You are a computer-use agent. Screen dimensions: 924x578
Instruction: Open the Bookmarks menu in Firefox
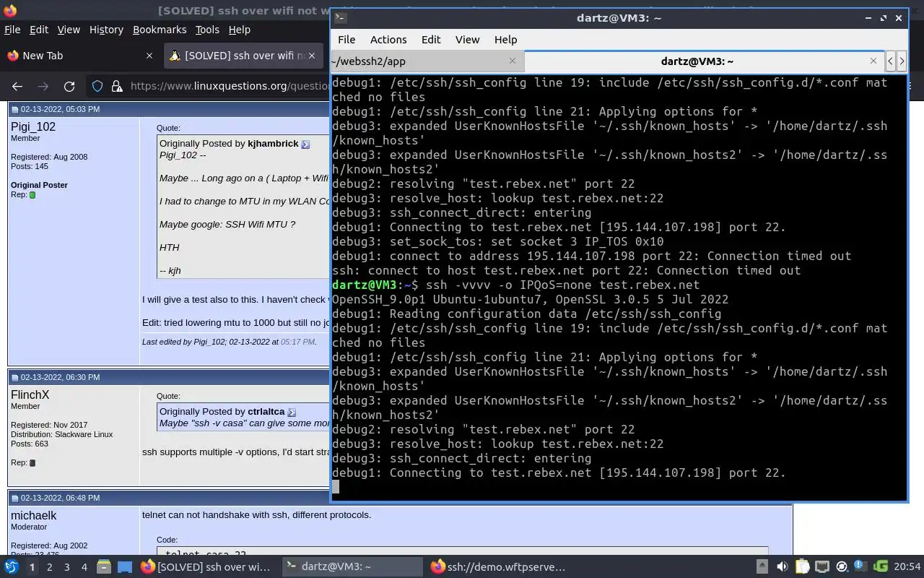point(160,30)
